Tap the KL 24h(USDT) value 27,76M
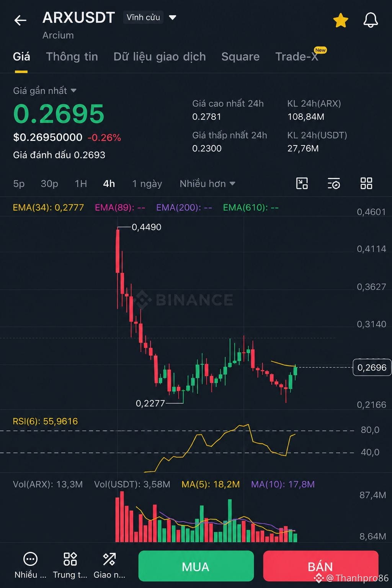Screen dimensions: 392x588 point(303,148)
